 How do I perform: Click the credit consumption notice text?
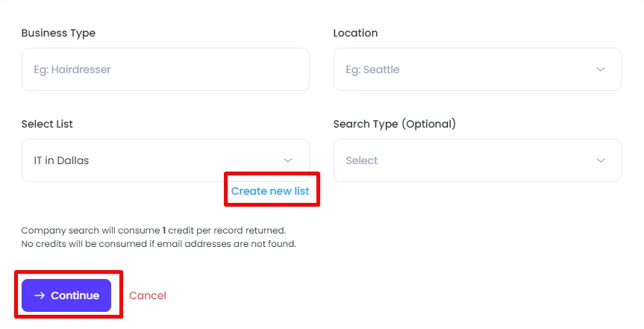tap(154, 231)
